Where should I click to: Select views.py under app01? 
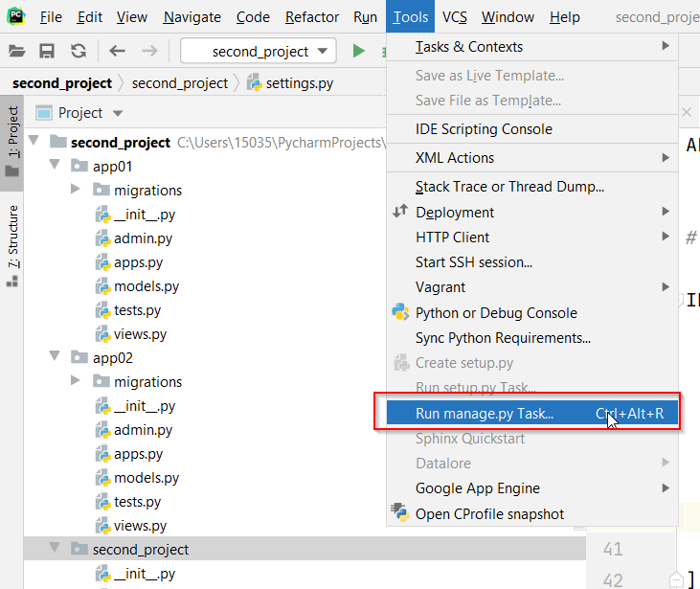[x=140, y=334]
